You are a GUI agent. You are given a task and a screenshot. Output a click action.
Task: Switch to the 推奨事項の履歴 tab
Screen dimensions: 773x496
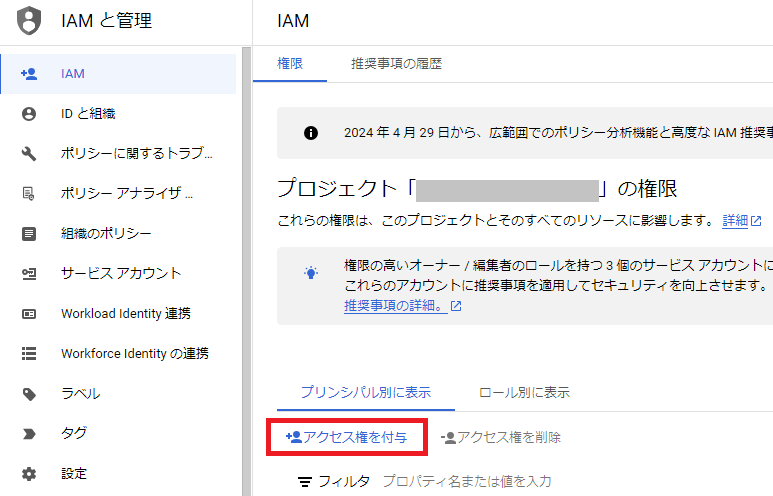[x=396, y=64]
